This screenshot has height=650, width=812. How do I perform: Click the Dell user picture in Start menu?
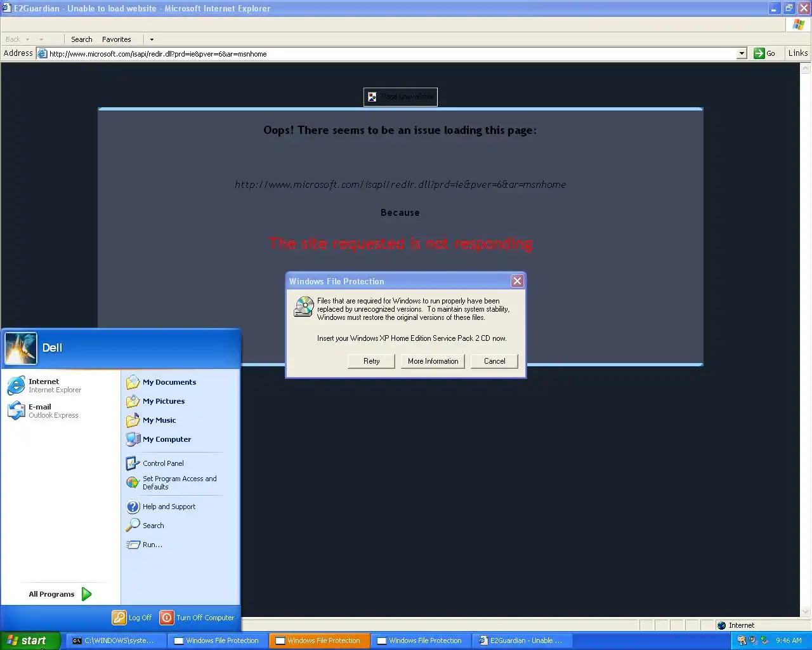21,348
